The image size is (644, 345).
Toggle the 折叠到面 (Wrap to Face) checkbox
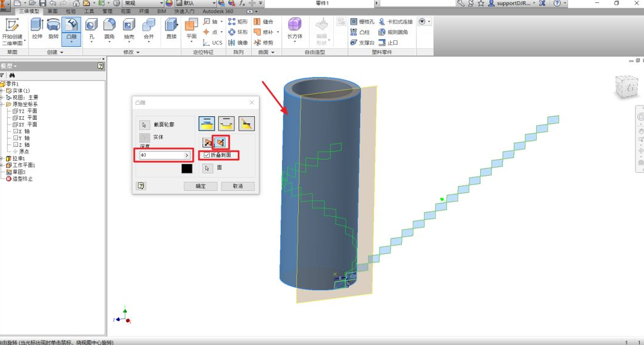tap(207, 155)
